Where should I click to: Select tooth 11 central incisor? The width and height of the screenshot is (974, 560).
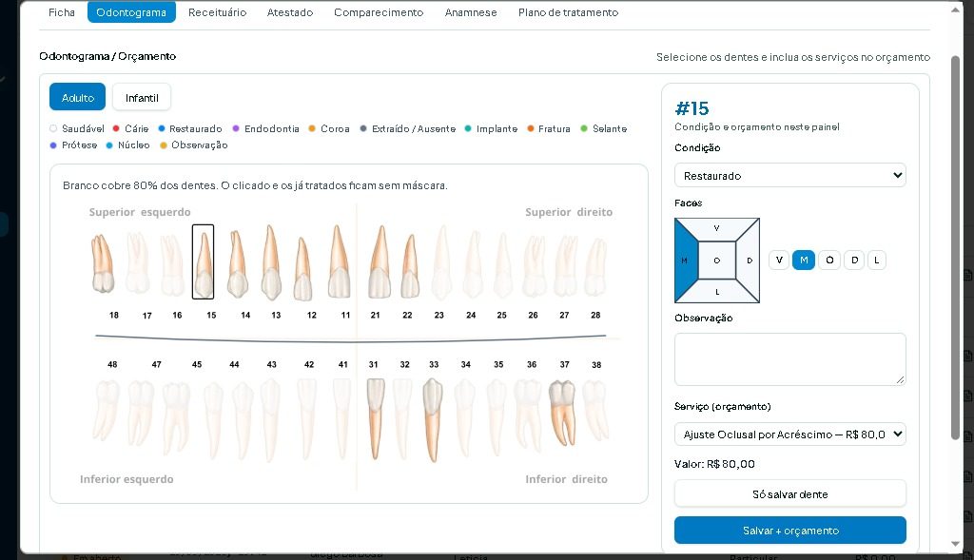pyautogui.click(x=339, y=261)
